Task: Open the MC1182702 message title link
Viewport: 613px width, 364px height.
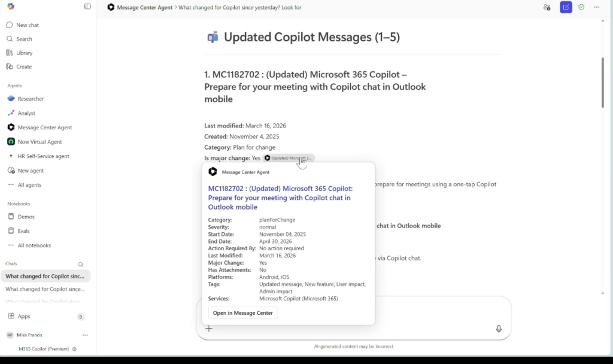Action: click(x=280, y=198)
